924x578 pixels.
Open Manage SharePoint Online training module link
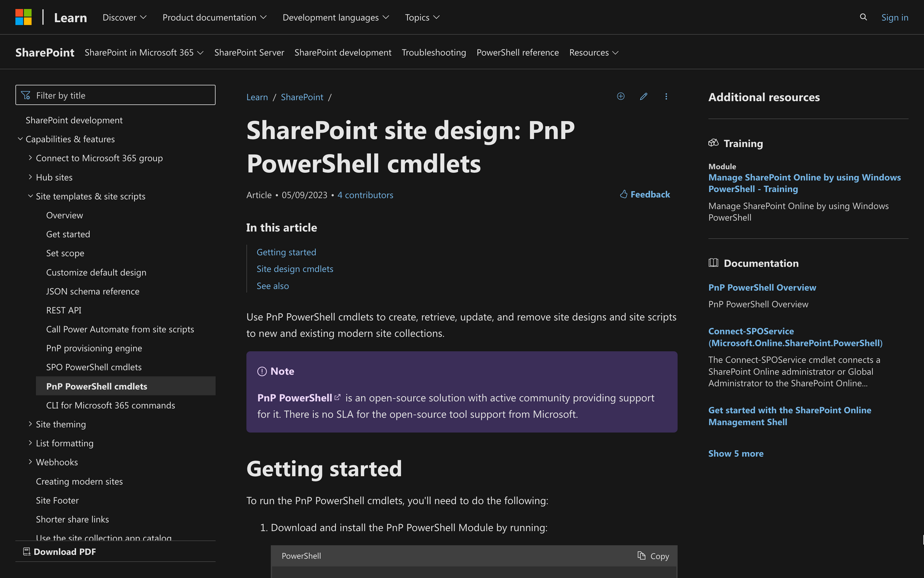click(804, 183)
